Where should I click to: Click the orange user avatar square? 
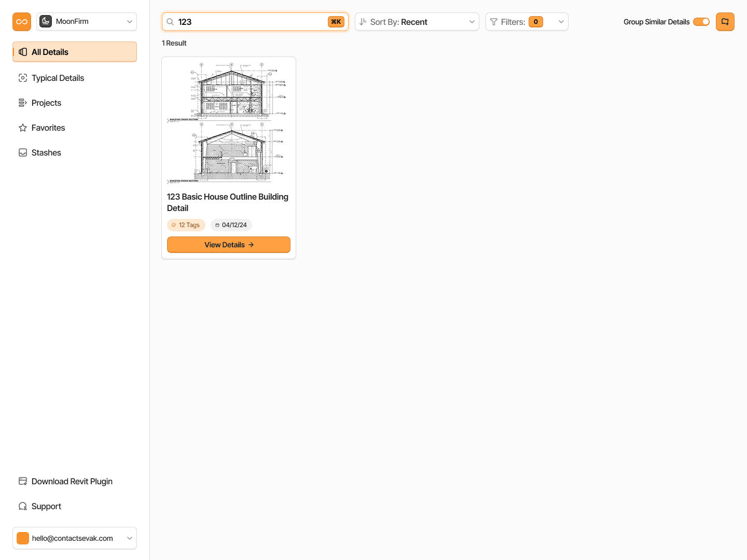click(x=23, y=538)
